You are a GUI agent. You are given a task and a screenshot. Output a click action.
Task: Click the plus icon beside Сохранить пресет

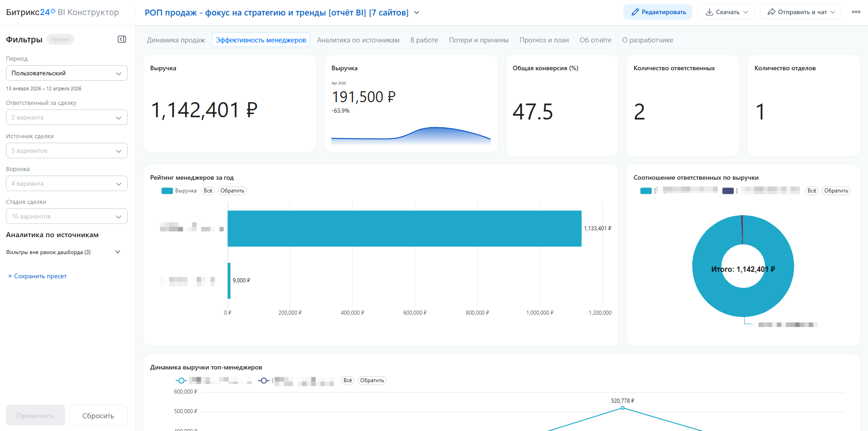pyautogui.click(x=10, y=276)
